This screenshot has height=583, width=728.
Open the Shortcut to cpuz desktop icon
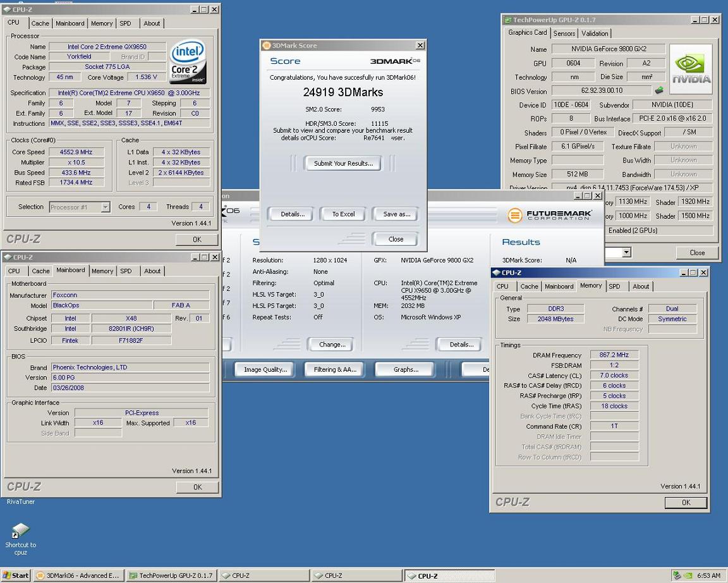(x=20, y=539)
